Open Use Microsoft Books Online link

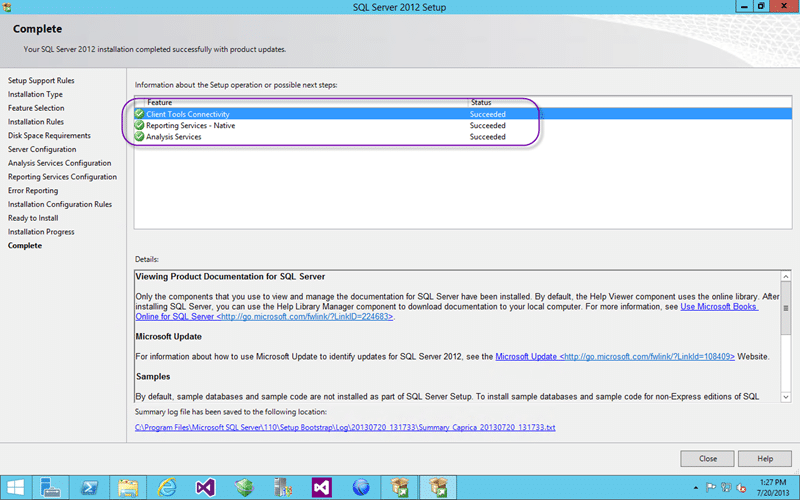coord(719,306)
